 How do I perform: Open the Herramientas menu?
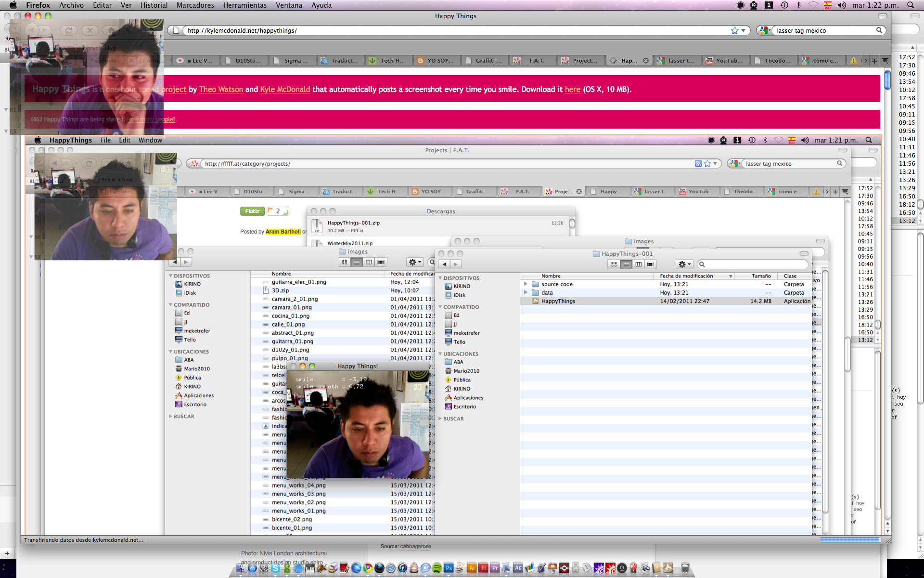244,5
